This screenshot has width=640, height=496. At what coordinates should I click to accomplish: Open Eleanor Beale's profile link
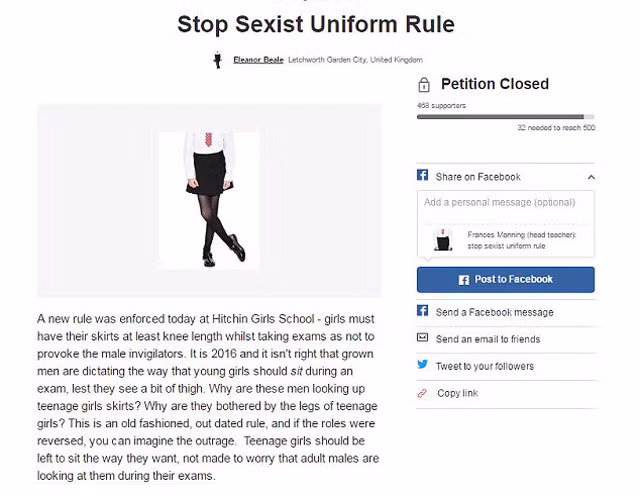pyautogui.click(x=258, y=60)
